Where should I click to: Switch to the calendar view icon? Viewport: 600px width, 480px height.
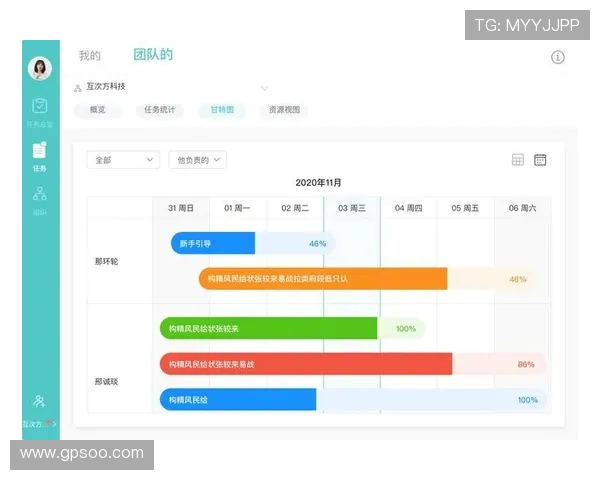(x=540, y=160)
